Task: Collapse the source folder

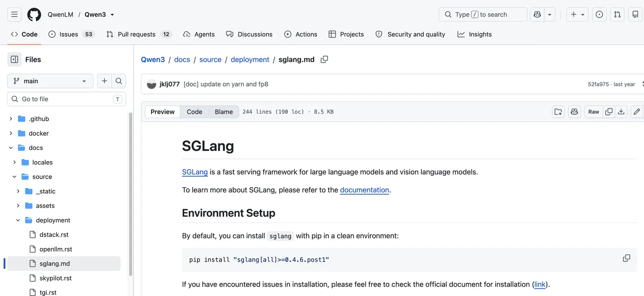Action: pos(15,177)
